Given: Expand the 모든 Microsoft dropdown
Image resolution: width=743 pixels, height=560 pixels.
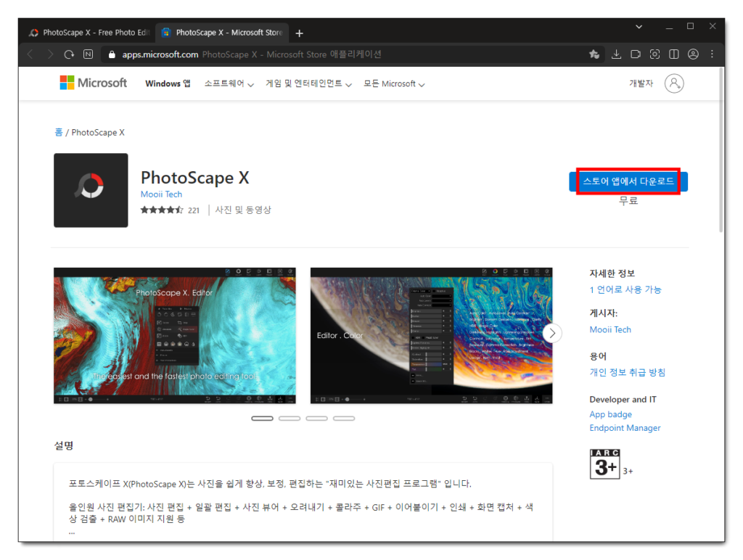Looking at the screenshot, I should (x=394, y=83).
